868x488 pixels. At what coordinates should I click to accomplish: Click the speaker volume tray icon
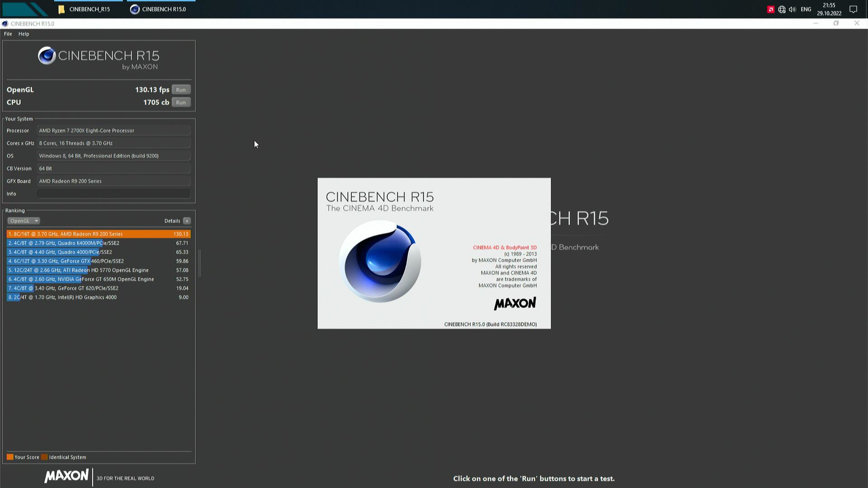point(792,9)
